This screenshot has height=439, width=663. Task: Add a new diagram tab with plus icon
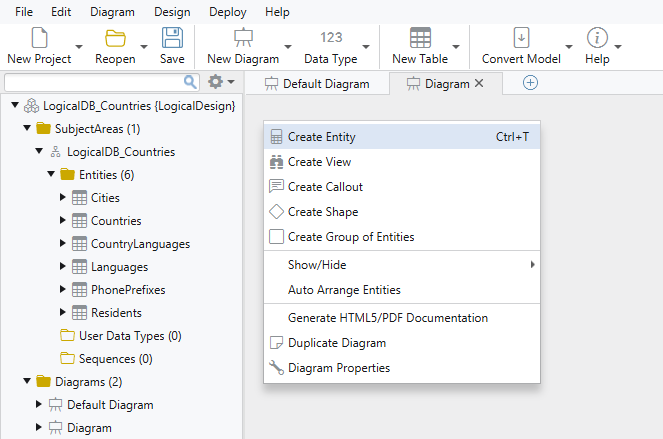[x=530, y=83]
